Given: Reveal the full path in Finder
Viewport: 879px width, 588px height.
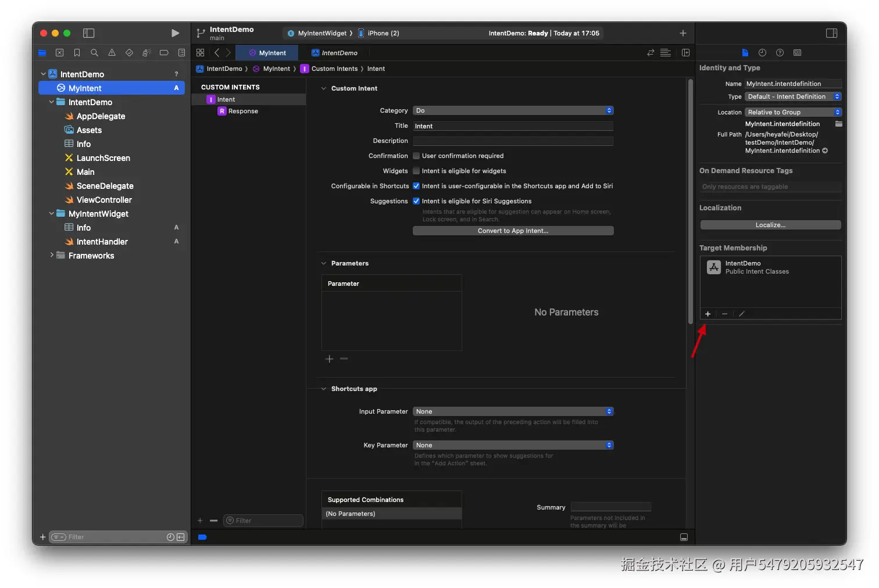Looking at the screenshot, I should (825, 150).
